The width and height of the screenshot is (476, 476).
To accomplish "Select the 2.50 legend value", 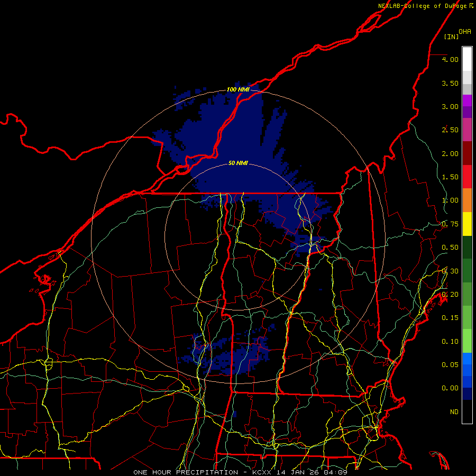I will point(450,130).
